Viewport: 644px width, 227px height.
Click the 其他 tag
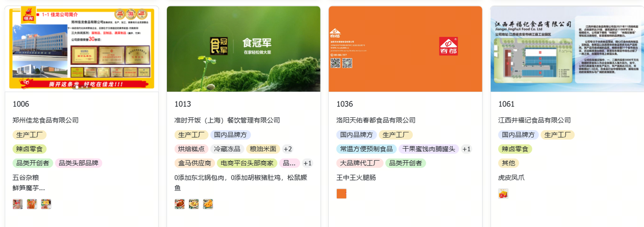point(509,163)
